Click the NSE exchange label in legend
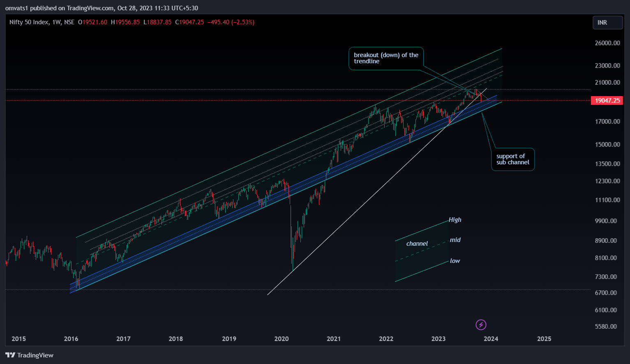Viewport: 630px width, 364px height. [x=69, y=22]
